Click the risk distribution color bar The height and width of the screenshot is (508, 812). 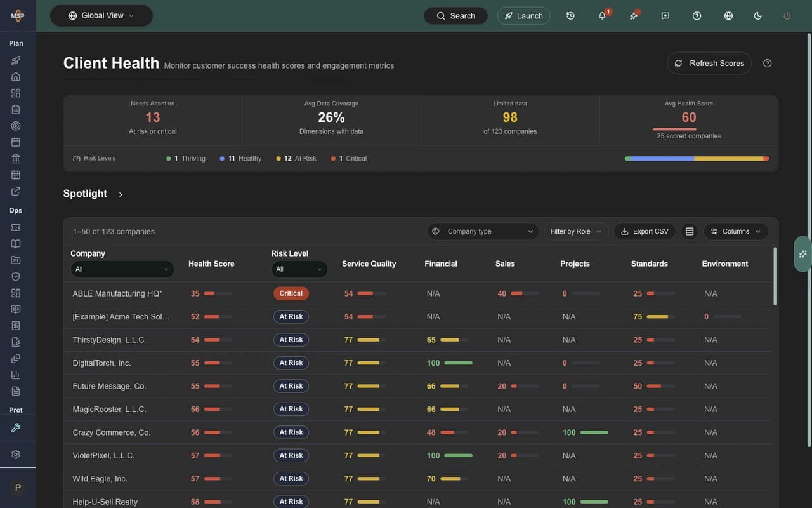[x=697, y=159]
